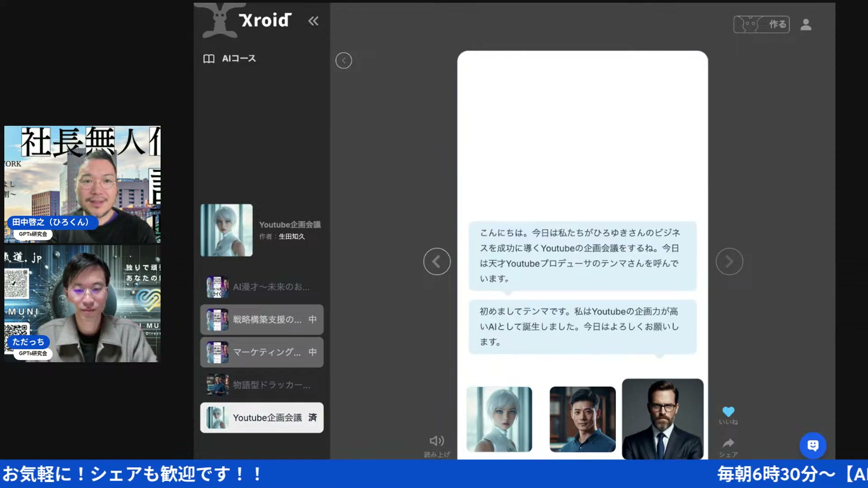Go to the previous slide with the left arrow
868x488 pixels.
point(437,261)
